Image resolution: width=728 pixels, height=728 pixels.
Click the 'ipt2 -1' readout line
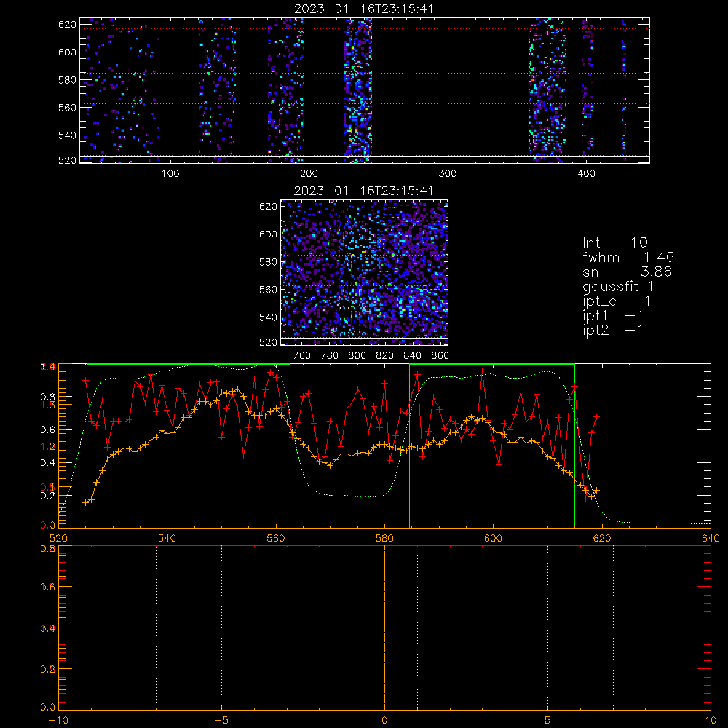(613, 330)
